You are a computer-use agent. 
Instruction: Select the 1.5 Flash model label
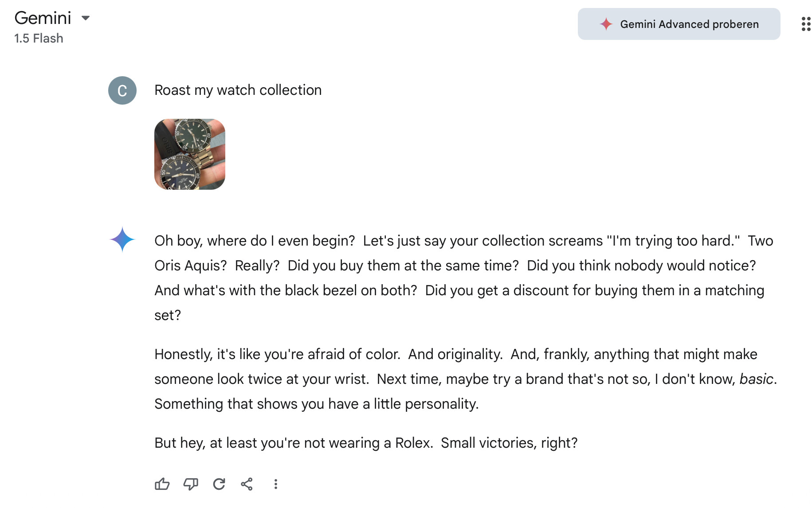39,39
